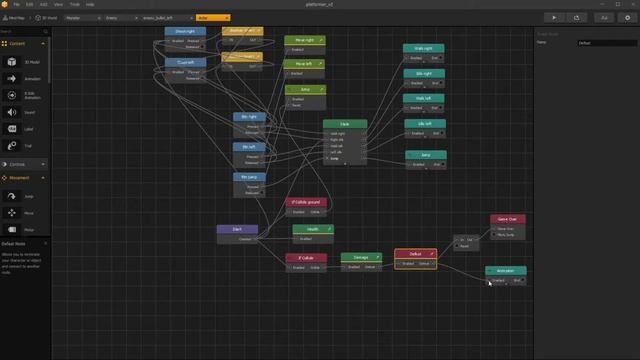Select the Sound node icon
The height and width of the screenshot is (360, 640).
(x=12, y=112)
